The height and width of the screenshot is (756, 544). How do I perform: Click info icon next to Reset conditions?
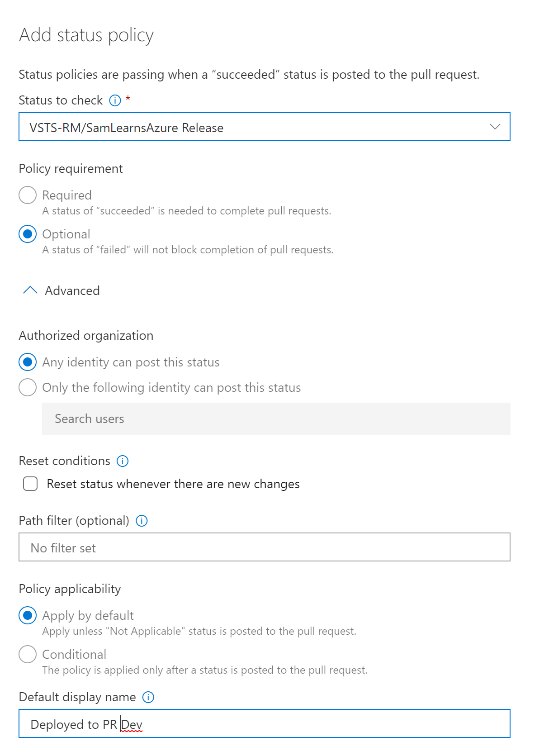(123, 461)
